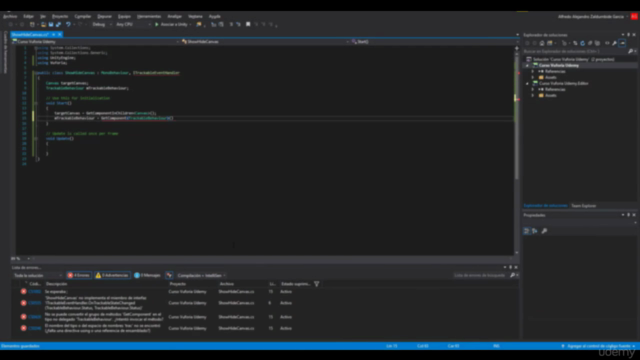The height and width of the screenshot is (360, 640).
Task: Open the Any CPU platform dropdown
Action: 133,24
